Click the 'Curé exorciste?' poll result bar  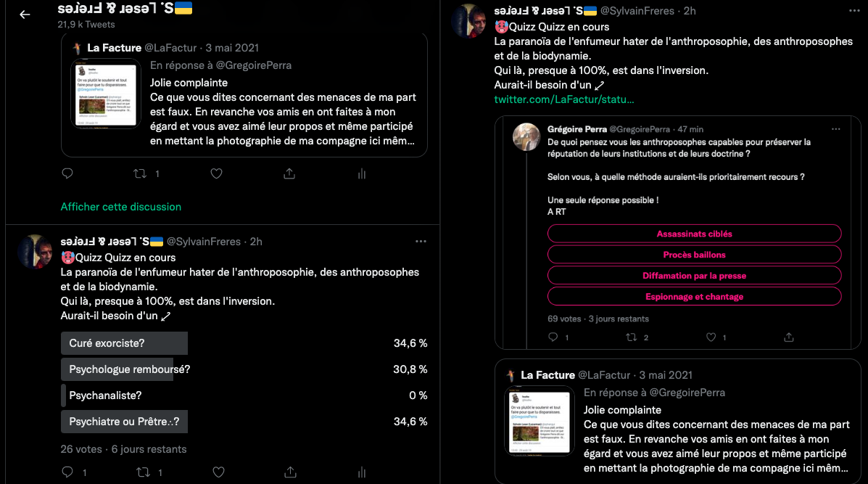[124, 343]
